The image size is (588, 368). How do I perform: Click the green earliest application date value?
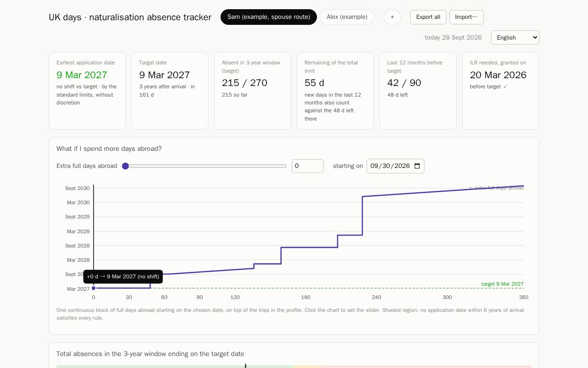pyautogui.click(x=82, y=75)
